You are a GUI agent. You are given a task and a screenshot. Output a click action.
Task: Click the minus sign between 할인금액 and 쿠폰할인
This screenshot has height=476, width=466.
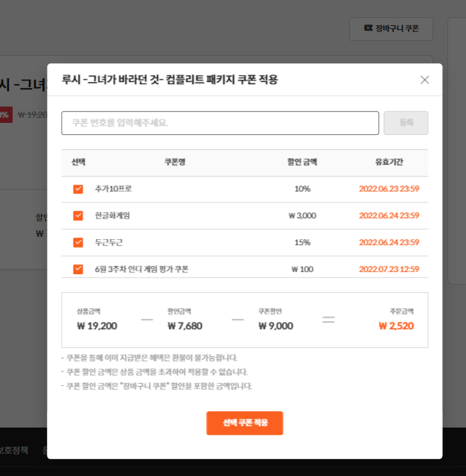(237, 320)
